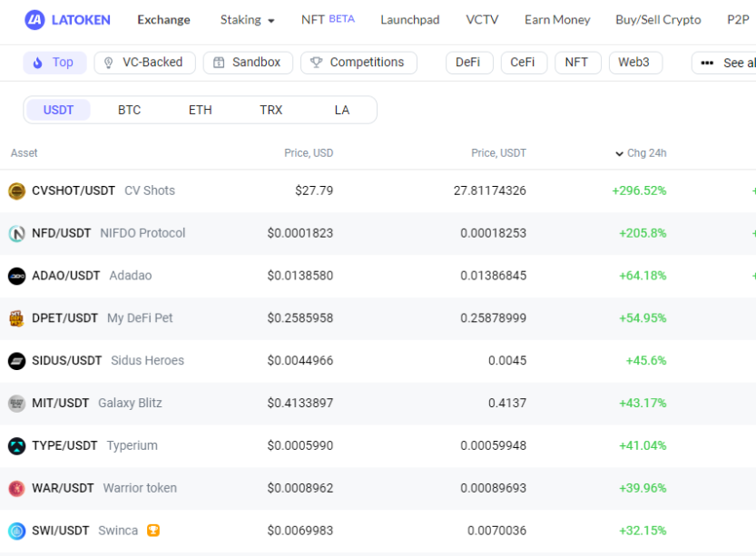This screenshot has height=556, width=756.
Task: Filter by CeFi category
Action: [524, 63]
